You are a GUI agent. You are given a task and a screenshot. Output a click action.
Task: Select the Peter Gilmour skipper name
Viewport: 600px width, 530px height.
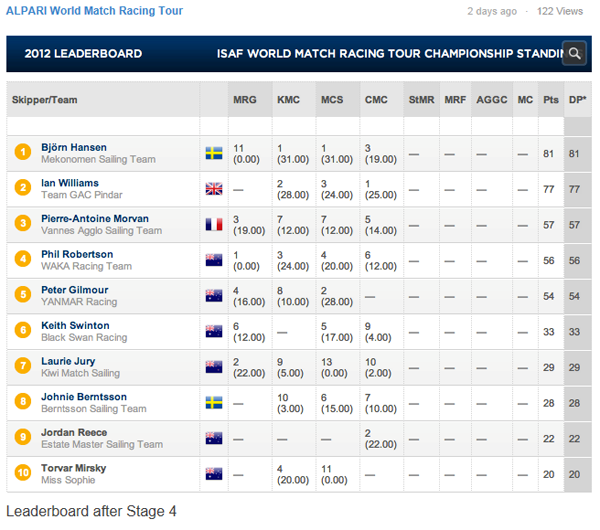pos(75,290)
